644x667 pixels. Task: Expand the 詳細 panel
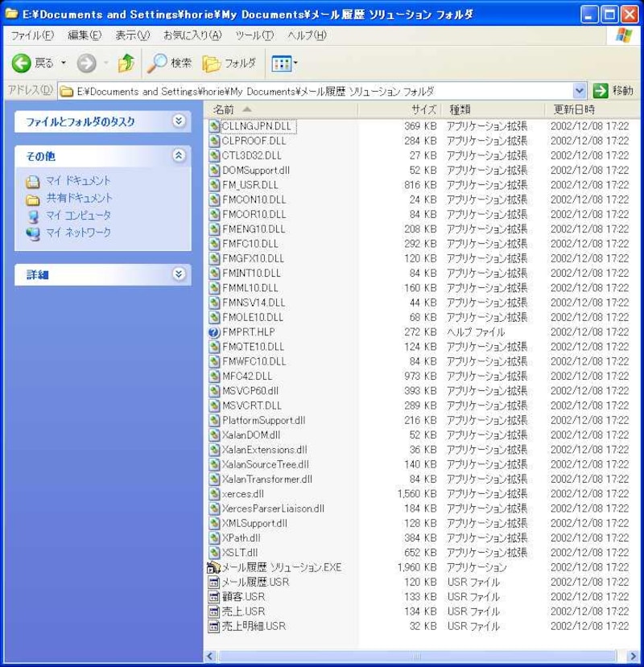[179, 274]
